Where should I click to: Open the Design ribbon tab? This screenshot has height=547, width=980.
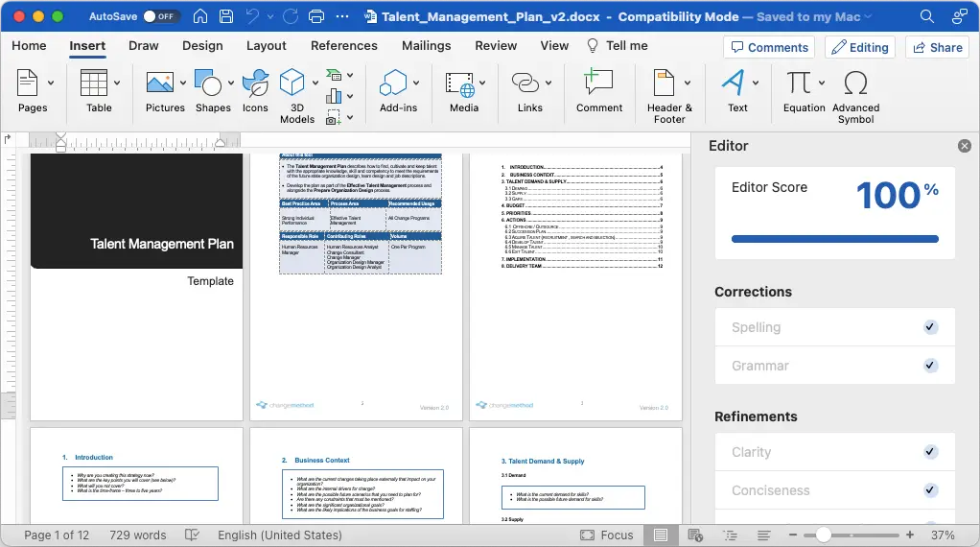coord(202,46)
